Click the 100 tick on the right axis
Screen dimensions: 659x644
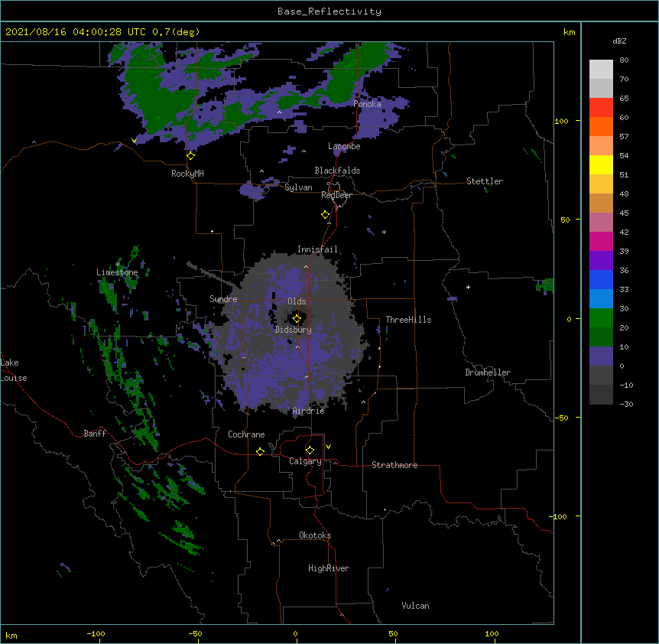click(x=561, y=121)
